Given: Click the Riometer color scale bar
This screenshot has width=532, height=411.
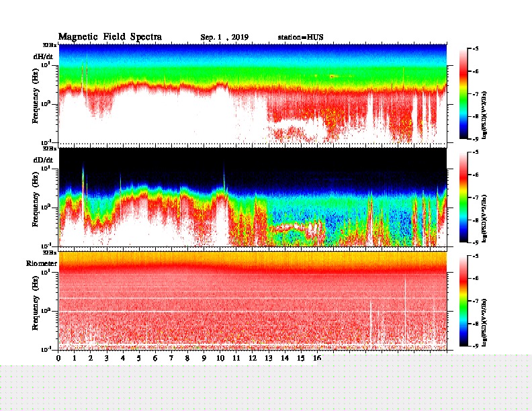Looking at the screenshot, I should pyautogui.click(x=463, y=301).
